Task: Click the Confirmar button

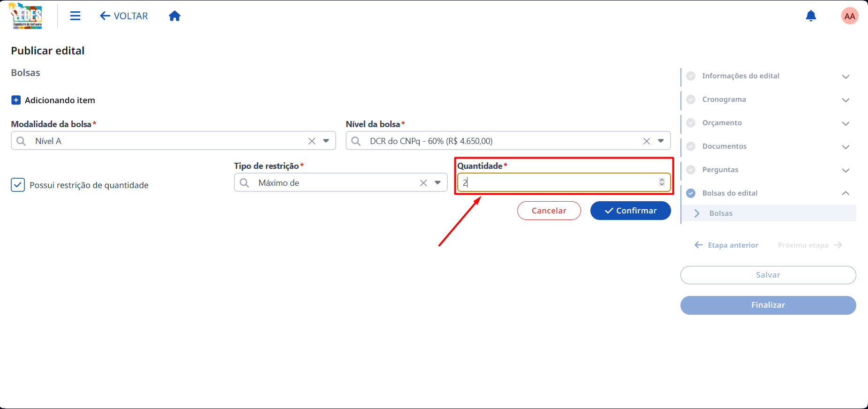Action: point(630,211)
